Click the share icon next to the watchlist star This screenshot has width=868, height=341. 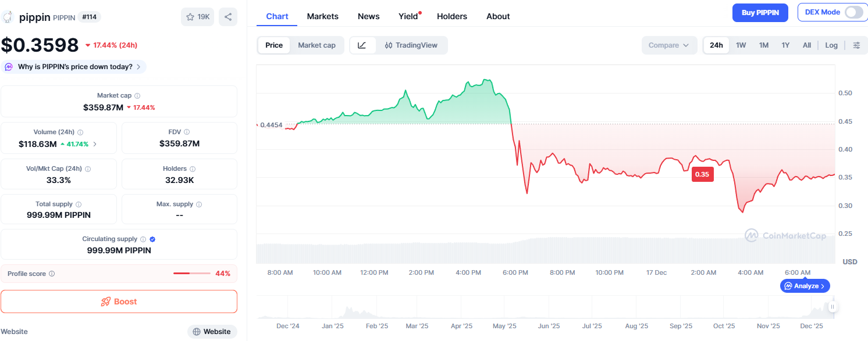pyautogui.click(x=227, y=16)
